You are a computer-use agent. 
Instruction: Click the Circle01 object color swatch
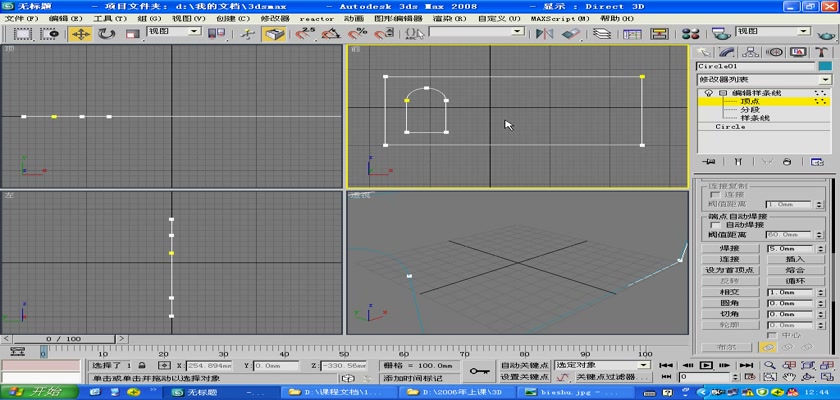tap(825, 66)
